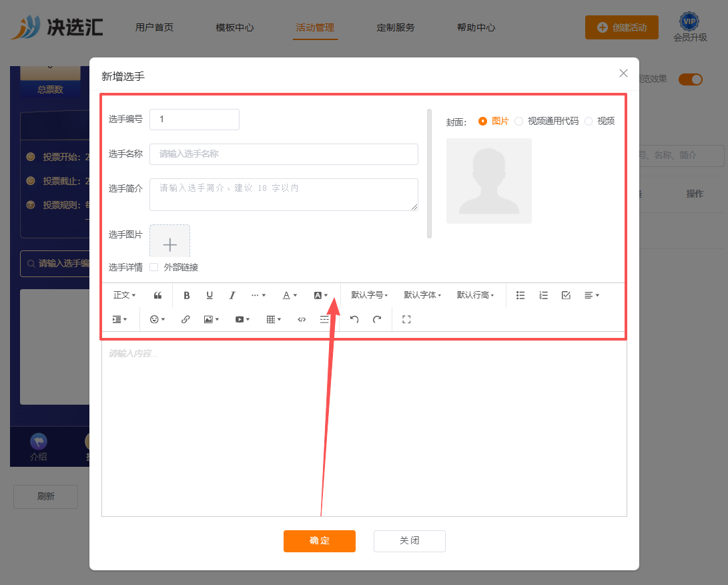The height and width of the screenshot is (585, 728).
Task: Open 定制服务 nav item
Action: pos(396,27)
